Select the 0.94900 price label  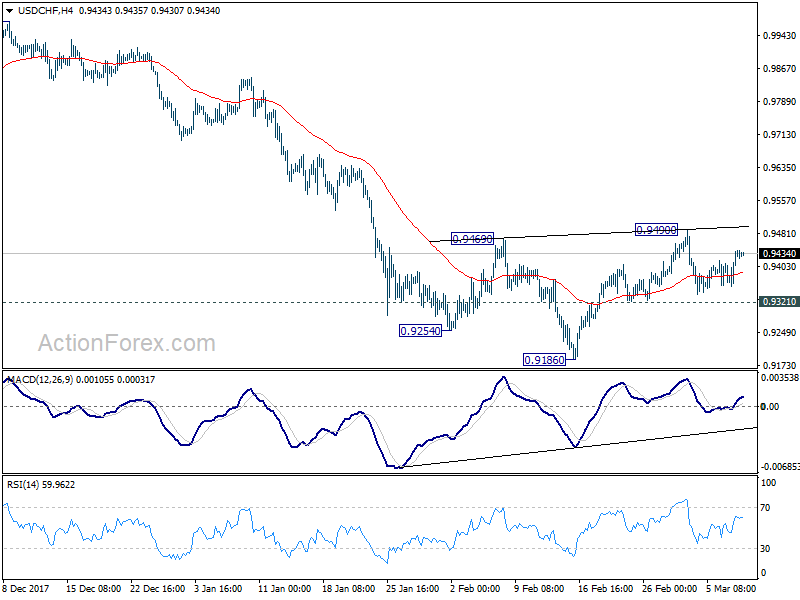(656, 230)
